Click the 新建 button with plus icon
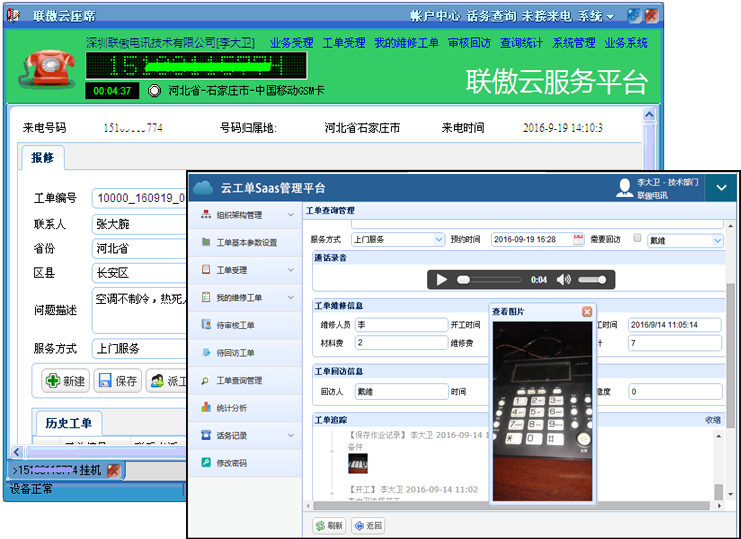 (x=65, y=381)
